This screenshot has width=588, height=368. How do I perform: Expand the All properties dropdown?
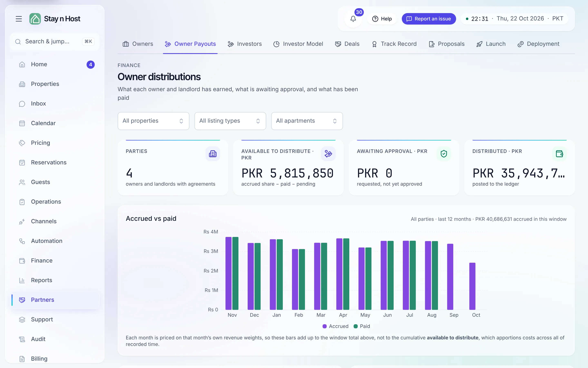153,121
